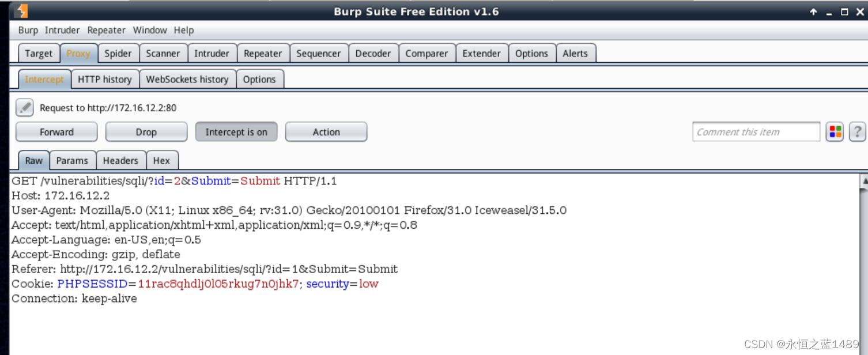
Task: Click the pencil edit icon beside Request target
Action: pyautogui.click(x=24, y=108)
